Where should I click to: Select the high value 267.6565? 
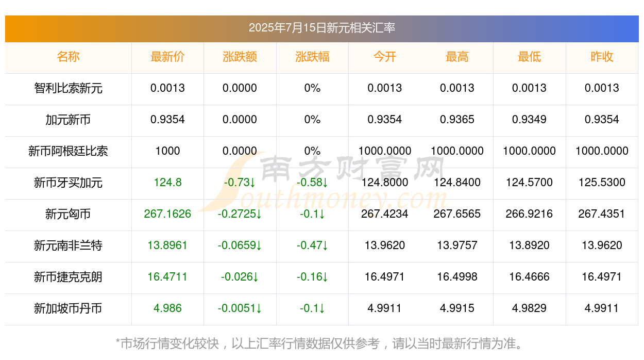click(457, 214)
